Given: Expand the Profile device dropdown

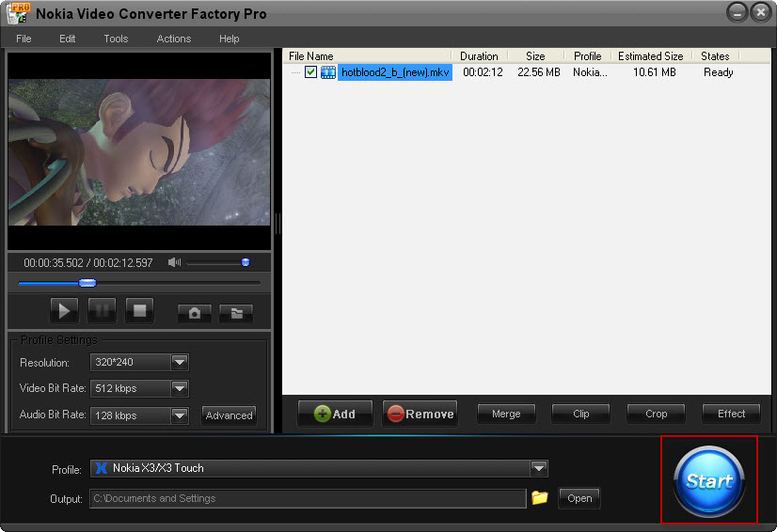Looking at the screenshot, I should coord(538,468).
